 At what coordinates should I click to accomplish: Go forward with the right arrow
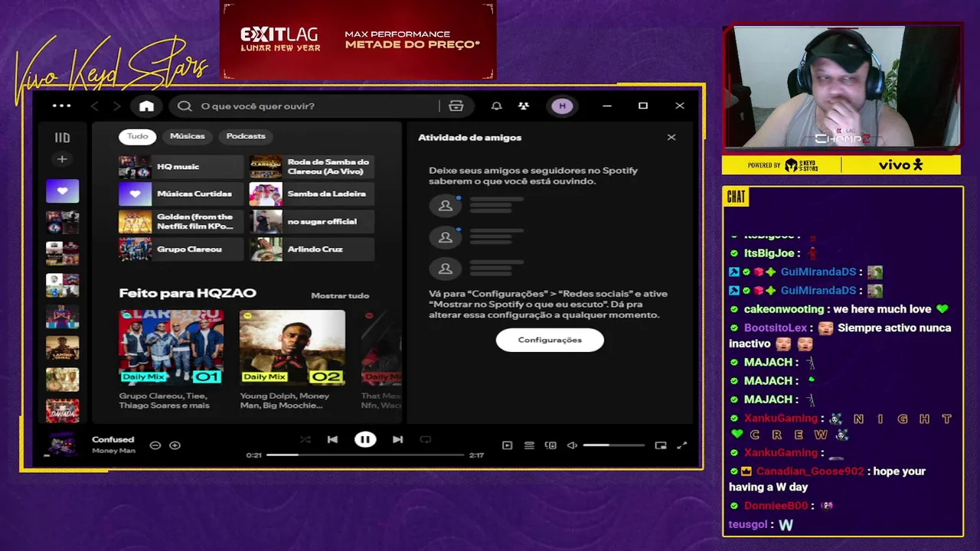[x=116, y=106]
